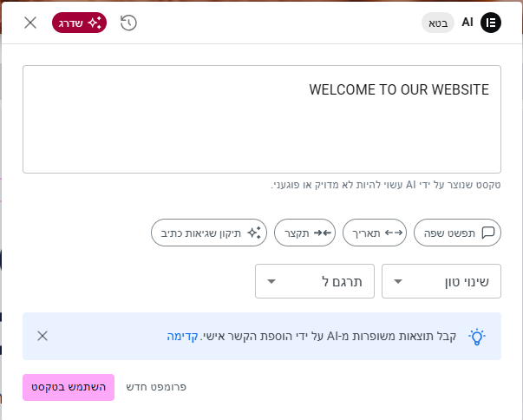Close the AI dialog with X
The width and height of the screenshot is (523, 420).
(x=30, y=23)
